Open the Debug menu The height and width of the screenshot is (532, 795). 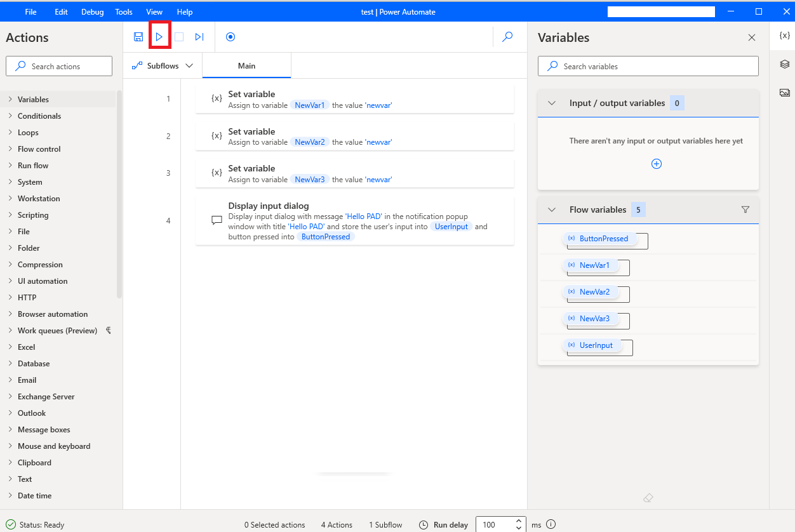pyautogui.click(x=92, y=12)
